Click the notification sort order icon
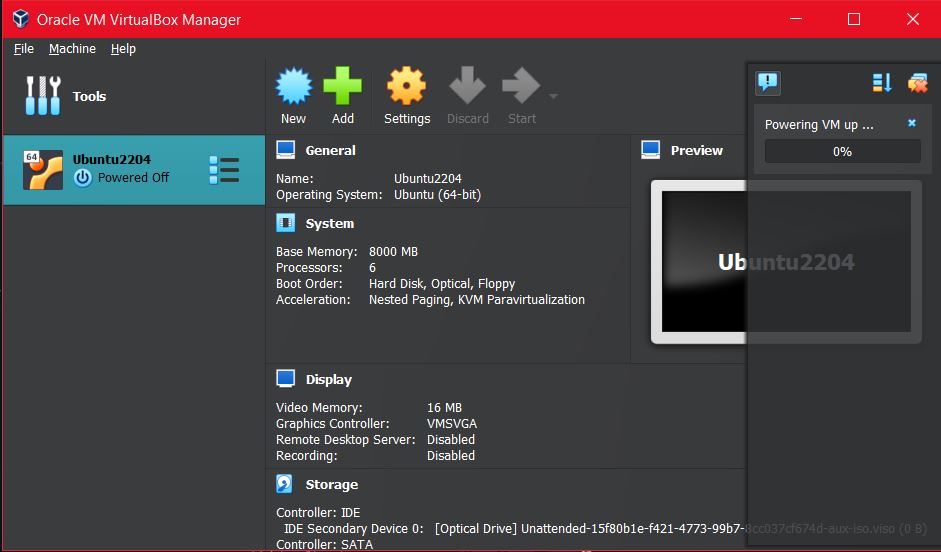This screenshot has height=552, width=941. (882, 82)
